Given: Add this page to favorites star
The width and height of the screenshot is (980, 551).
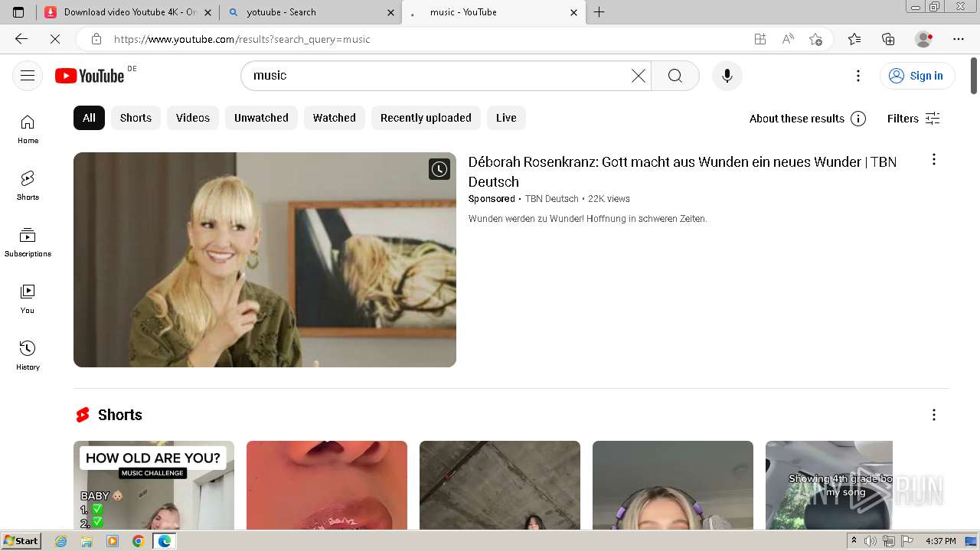Looking at the screenshot, I should click(815, 39).
